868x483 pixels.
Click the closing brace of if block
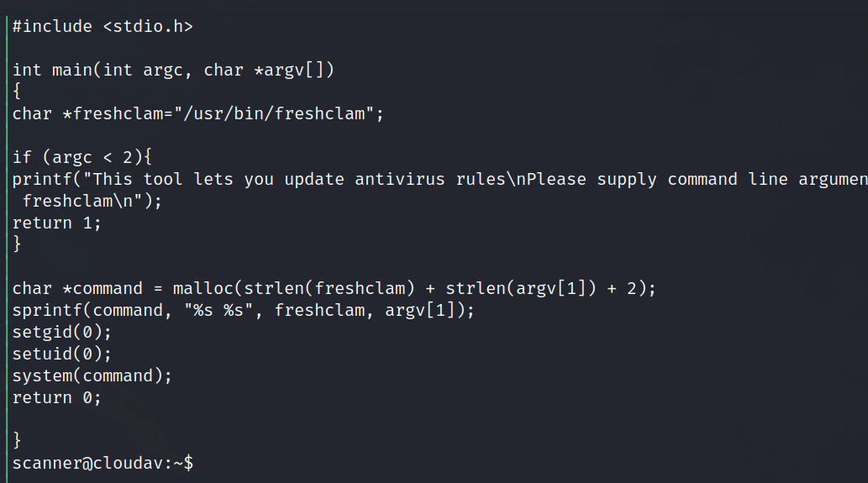coord(17,244)
